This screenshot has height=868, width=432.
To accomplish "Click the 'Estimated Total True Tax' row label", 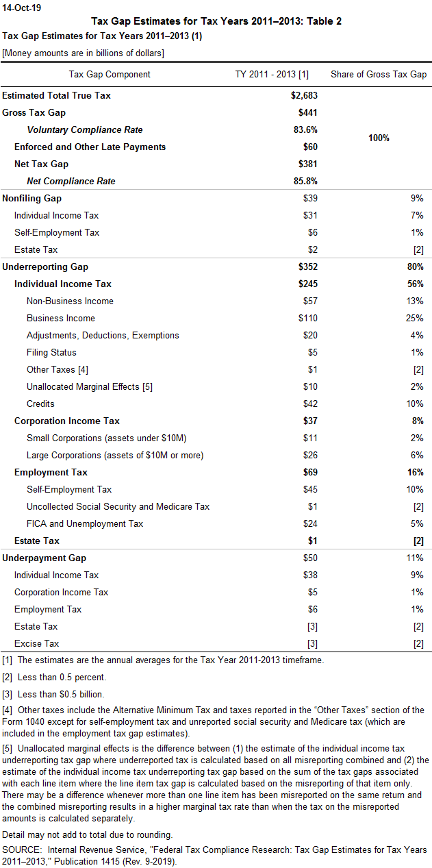I will 56,95.
